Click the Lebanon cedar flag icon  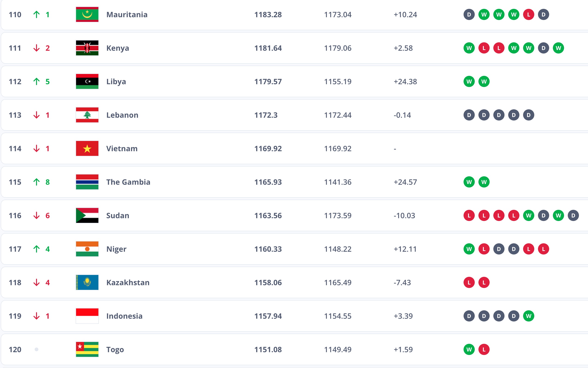[x=87, y=115]
